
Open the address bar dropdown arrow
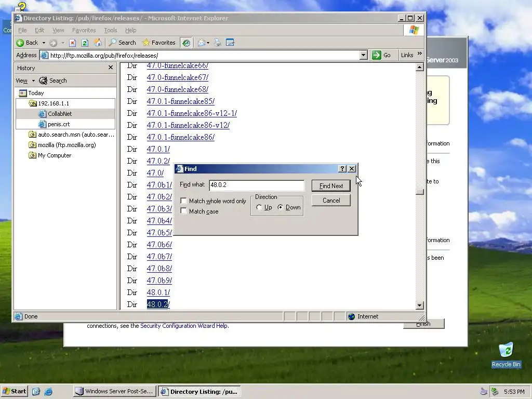pyautogui.click(x=363, y=55)
